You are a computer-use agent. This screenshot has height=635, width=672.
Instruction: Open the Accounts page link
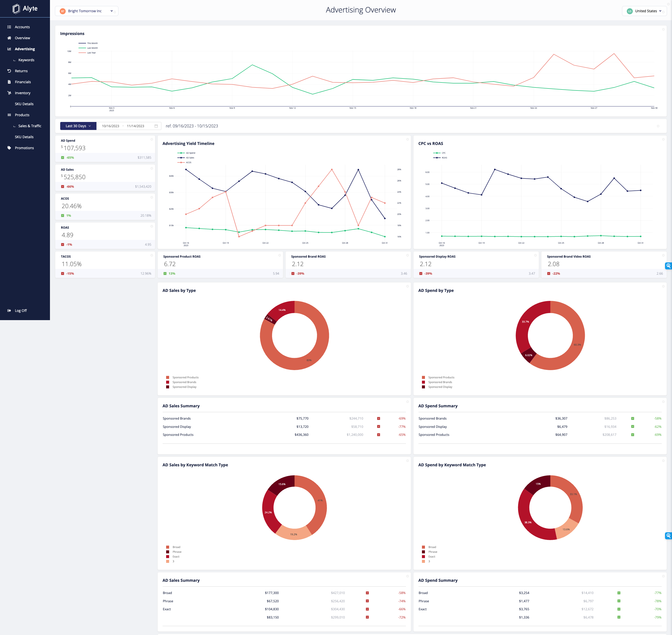(22, 27)
